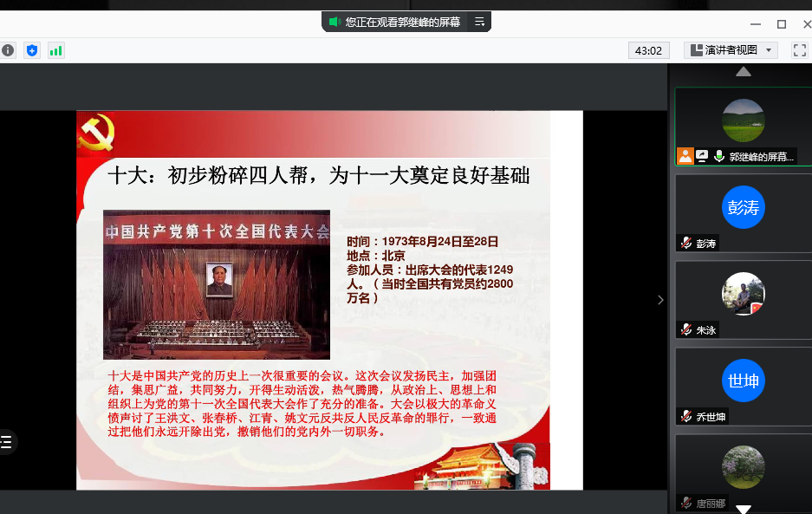Viewport: 812px width, 514px height.
Task: Click the green audio icon in sharing banner
Action: 334,23
